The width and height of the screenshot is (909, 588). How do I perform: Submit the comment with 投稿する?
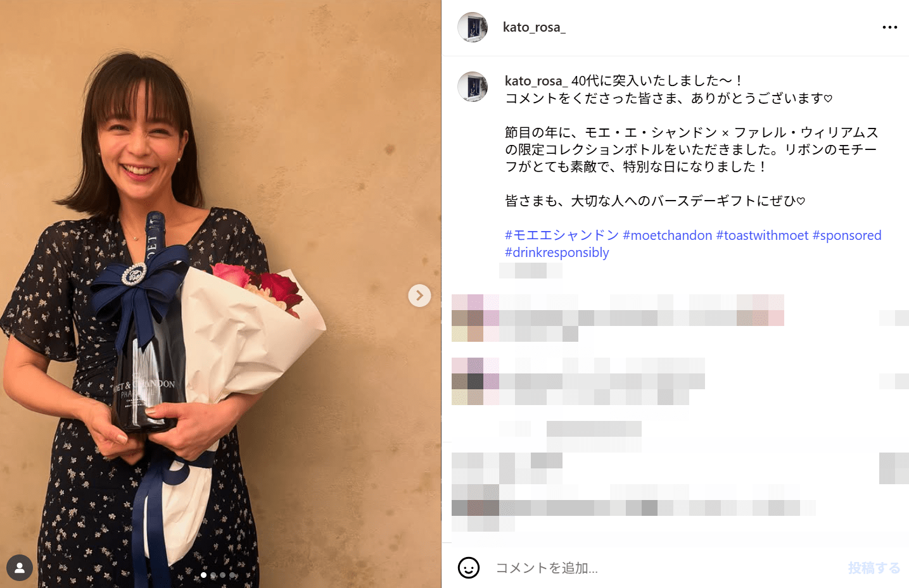[x=874, y=568]
